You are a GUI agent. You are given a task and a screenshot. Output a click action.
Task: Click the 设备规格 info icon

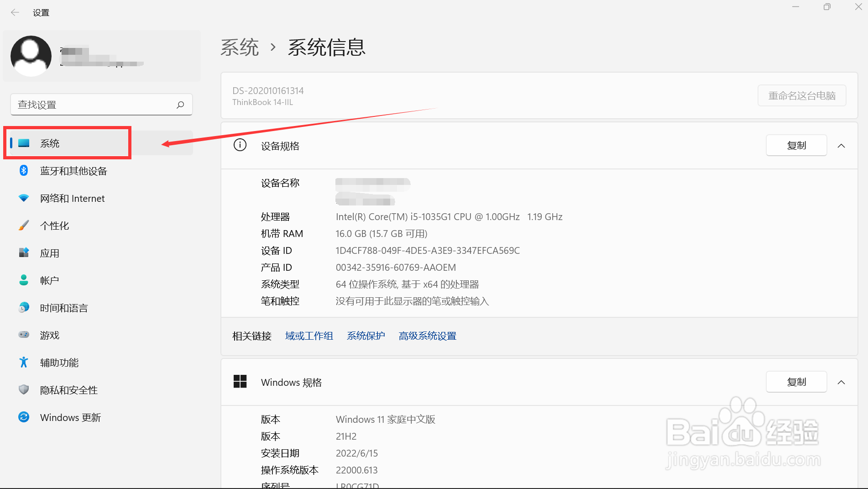click(x=240, y=145)
